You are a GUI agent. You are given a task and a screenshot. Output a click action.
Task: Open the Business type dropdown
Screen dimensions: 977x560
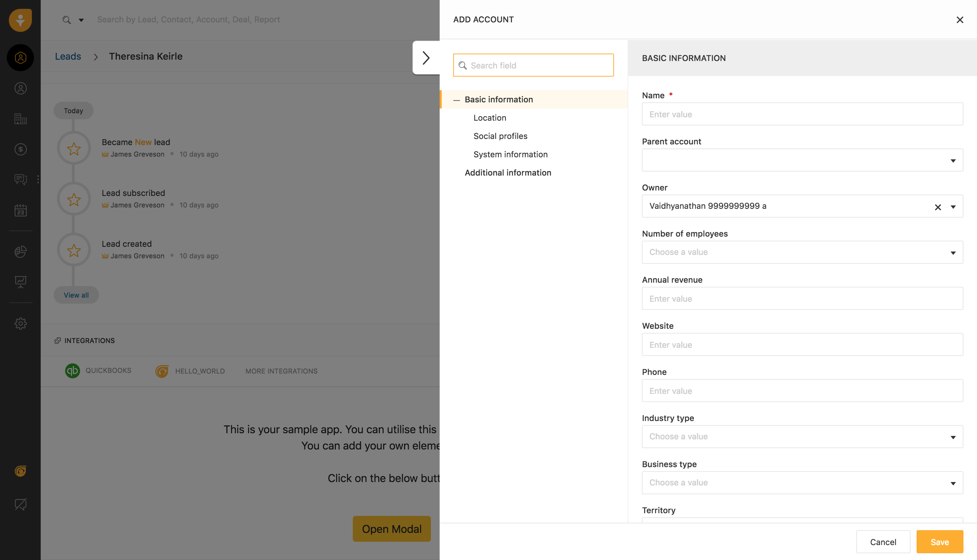[802, 482]
